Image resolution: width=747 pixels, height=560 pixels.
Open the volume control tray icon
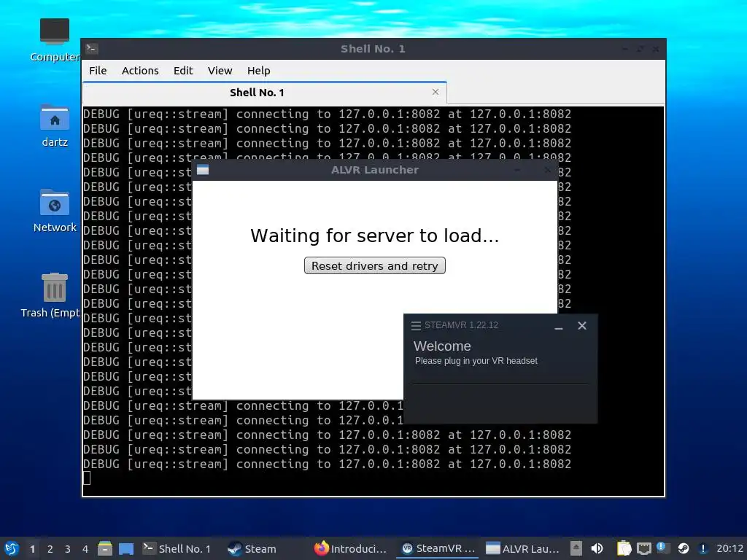coord(597,548)
